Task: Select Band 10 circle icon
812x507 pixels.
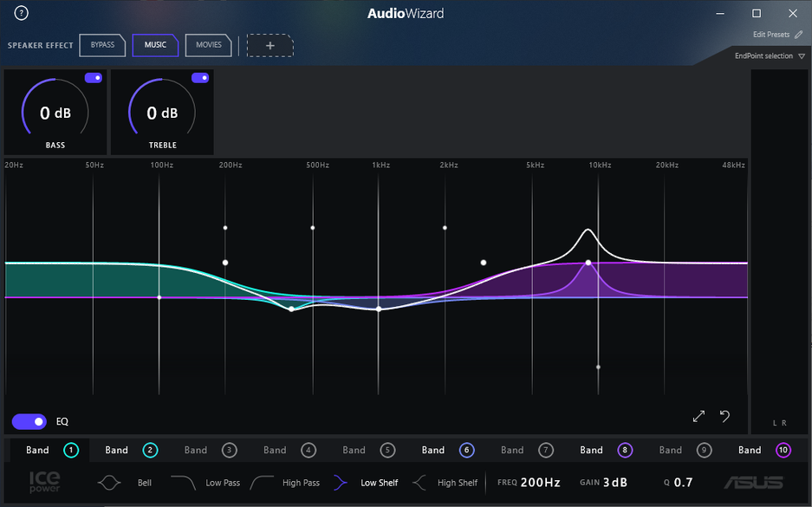Action: [x=783, y=450]
